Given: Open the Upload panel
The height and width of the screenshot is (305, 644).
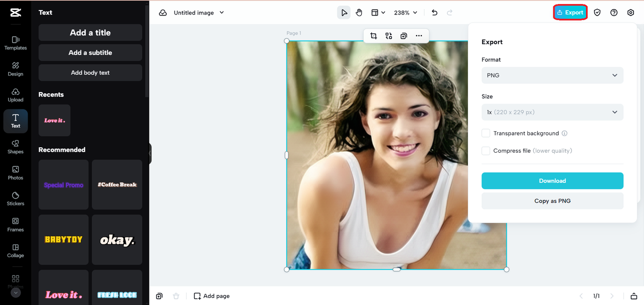Looking at the screenshot, I should click(16, 95).
